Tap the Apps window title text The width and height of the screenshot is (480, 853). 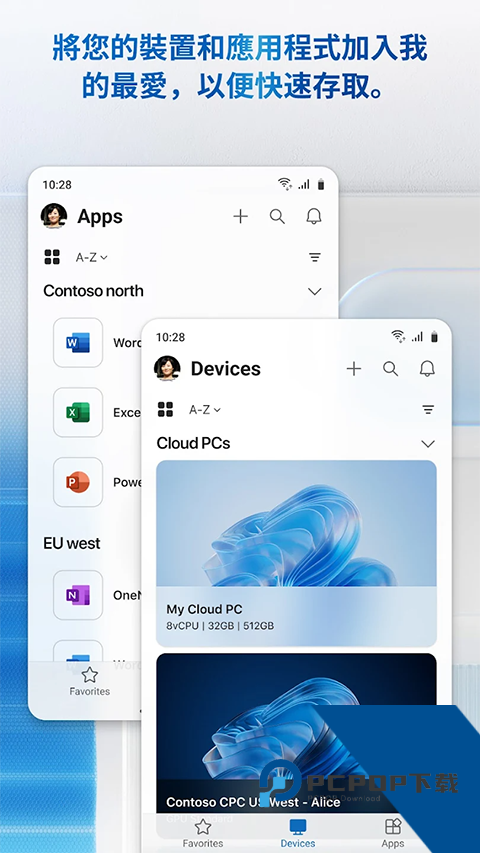[100, 217]
